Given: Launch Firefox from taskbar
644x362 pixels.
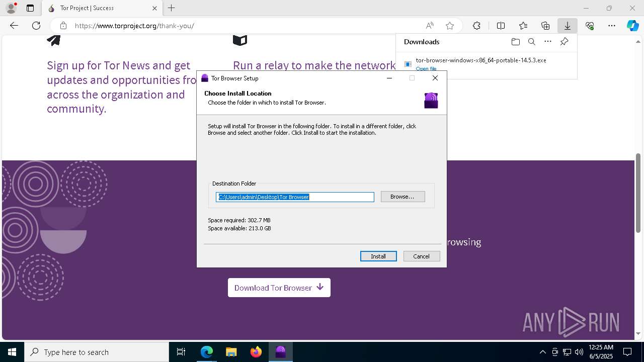Looking at the screenshot, I should point(256,352).
